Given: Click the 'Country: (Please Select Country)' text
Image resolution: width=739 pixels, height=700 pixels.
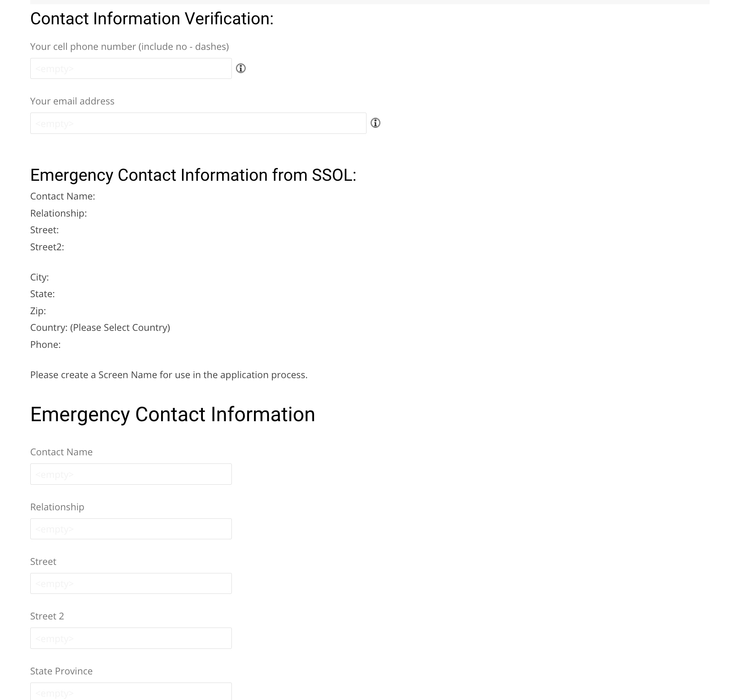Looking at the screenshot, I should coord(100,327).
